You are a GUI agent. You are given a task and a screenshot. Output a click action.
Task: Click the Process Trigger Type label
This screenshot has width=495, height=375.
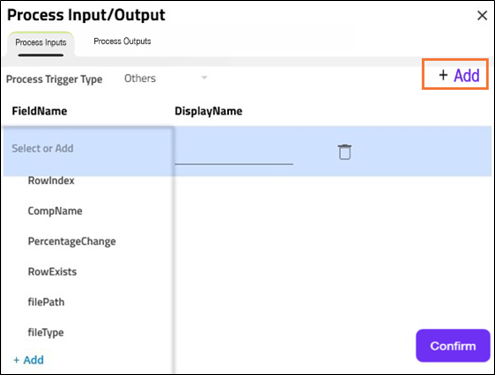coord(54,79)
